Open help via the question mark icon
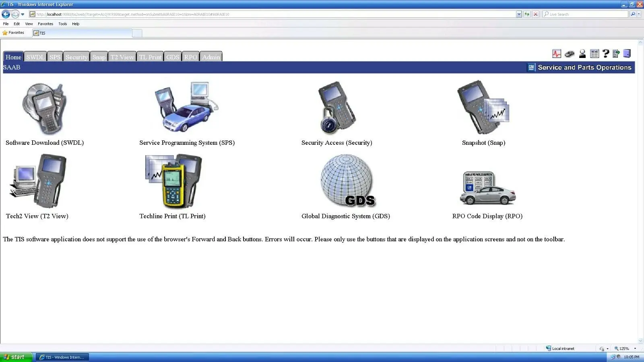Image resolution: width=644 pixels, height=362 pixels. click(606, 53)
